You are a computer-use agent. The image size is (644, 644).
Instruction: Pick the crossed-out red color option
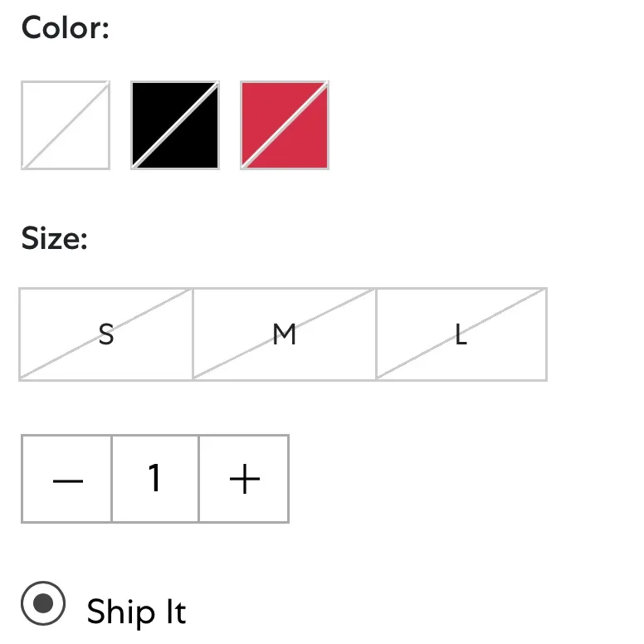[285, 125]
